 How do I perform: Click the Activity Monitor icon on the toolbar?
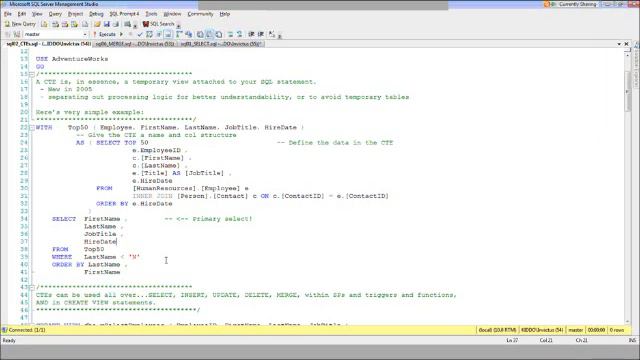click(x=128, y=24)
